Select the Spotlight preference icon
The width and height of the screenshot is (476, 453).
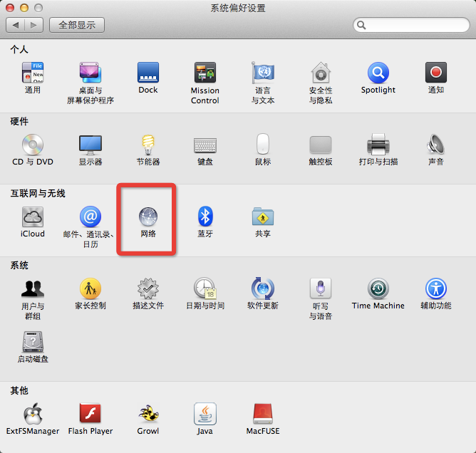point(378,73)
